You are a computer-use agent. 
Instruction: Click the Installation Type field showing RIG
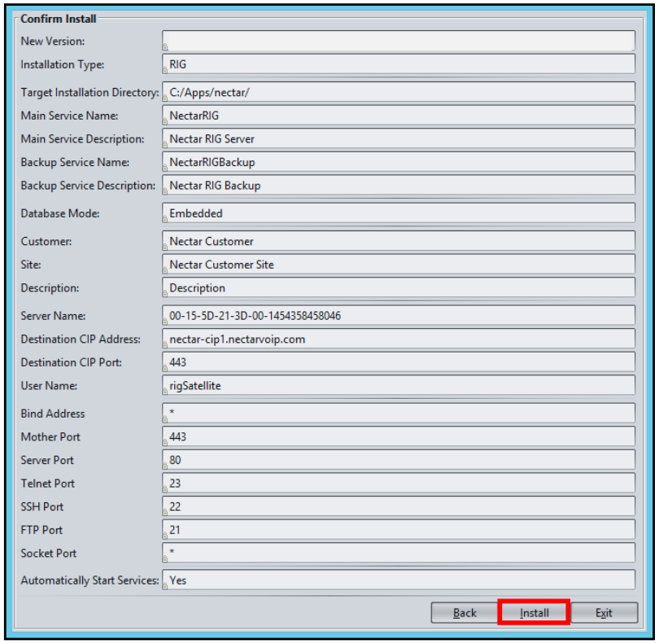point(399,64)
